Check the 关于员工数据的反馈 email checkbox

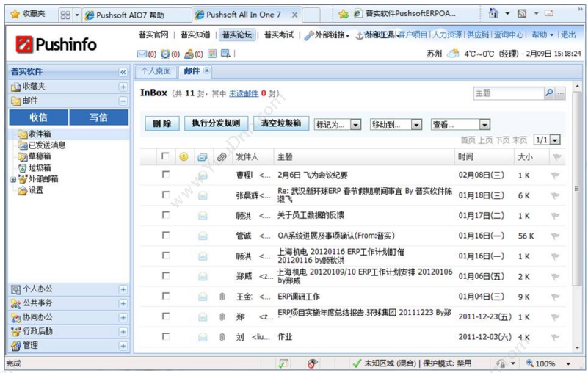pyautogui.click(x=166, y=214)
